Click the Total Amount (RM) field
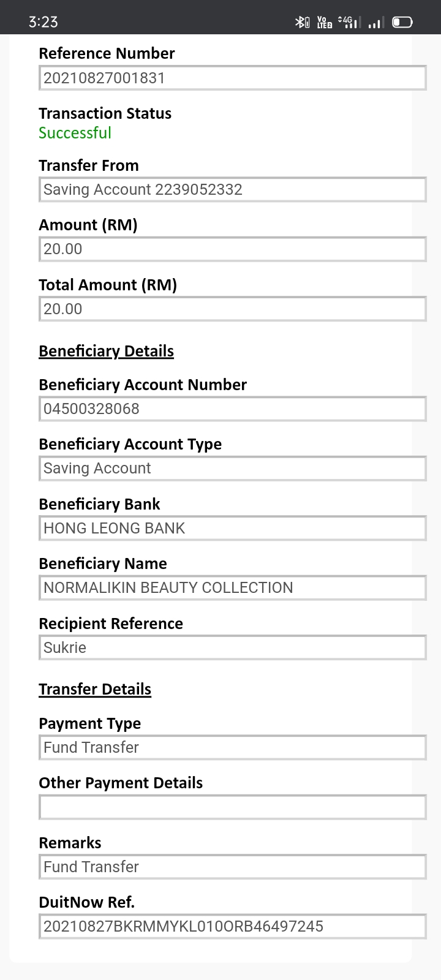The image size is (441, 980). tap(233, 309)
